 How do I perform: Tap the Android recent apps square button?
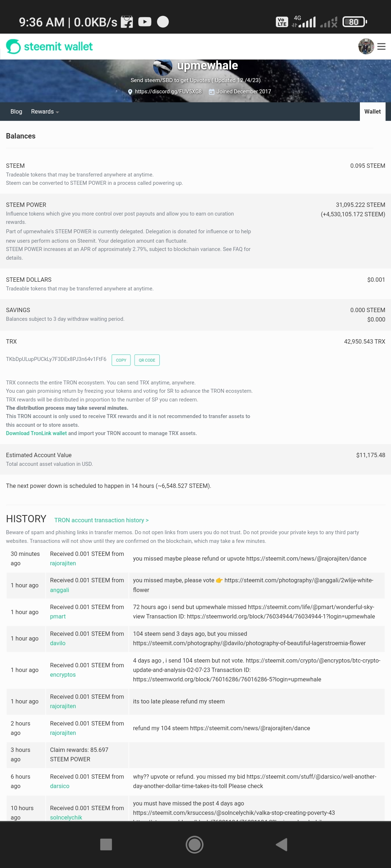click(106, 844)
